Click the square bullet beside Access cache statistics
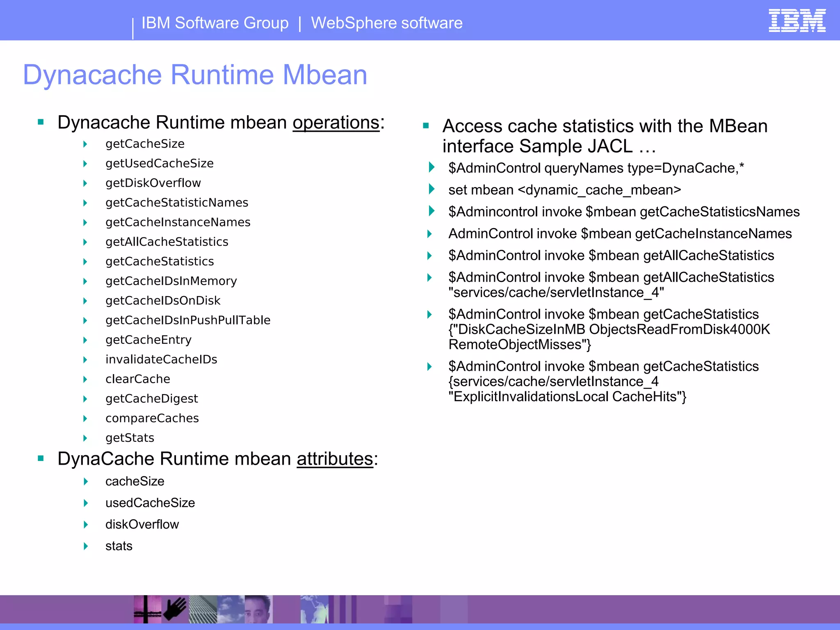840x630 pixels. click(x=426, y=126)
